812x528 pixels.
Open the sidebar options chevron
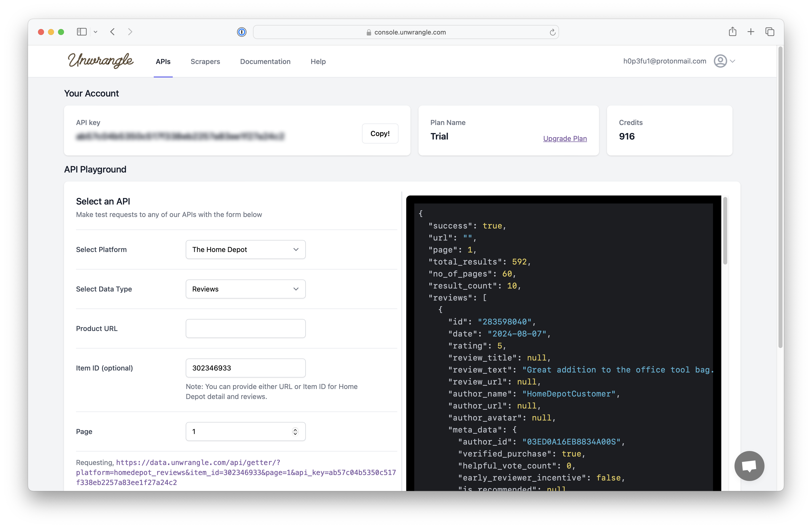[x=95, y=32]
